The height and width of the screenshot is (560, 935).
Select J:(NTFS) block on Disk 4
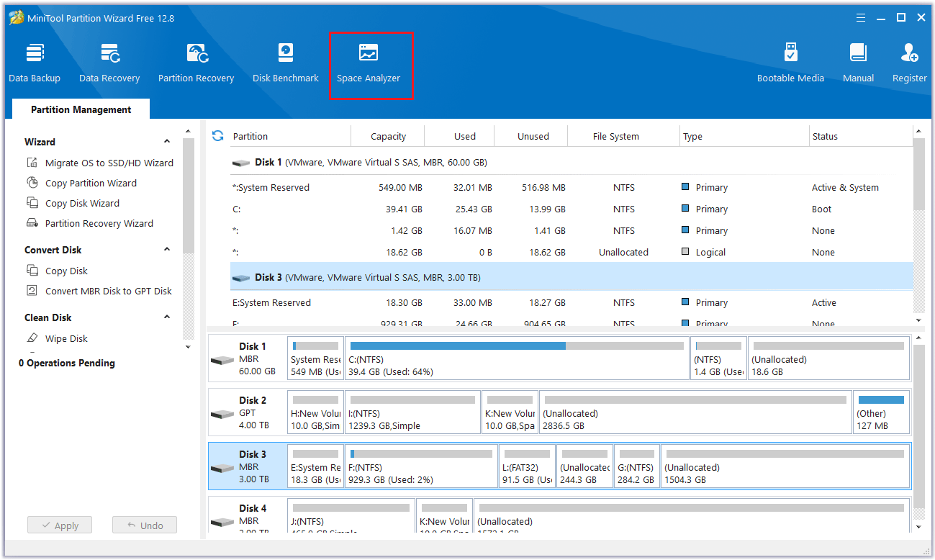[x=351, y=516]
